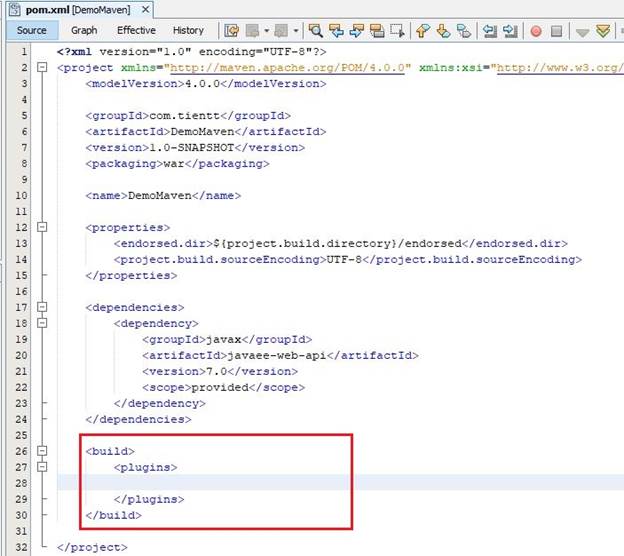Switch to the Source view tab

(x=32, y=30)
